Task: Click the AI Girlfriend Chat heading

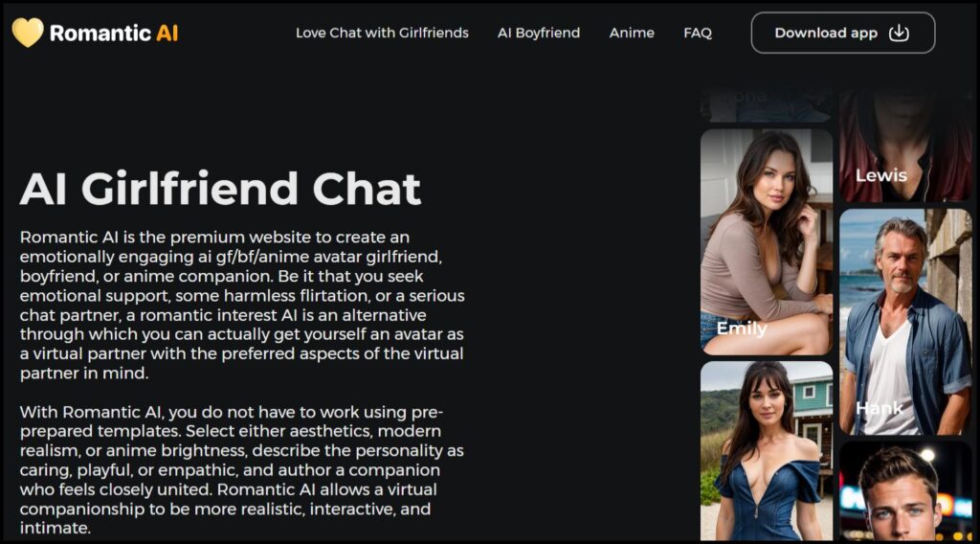Action: [x=221, y=189]
